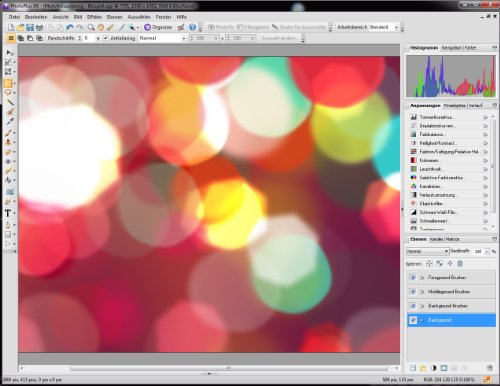Click the Undo arrow icon
The height and width of the screenshot is (386, 500).
pyautogui.click(x=70, y=27)
